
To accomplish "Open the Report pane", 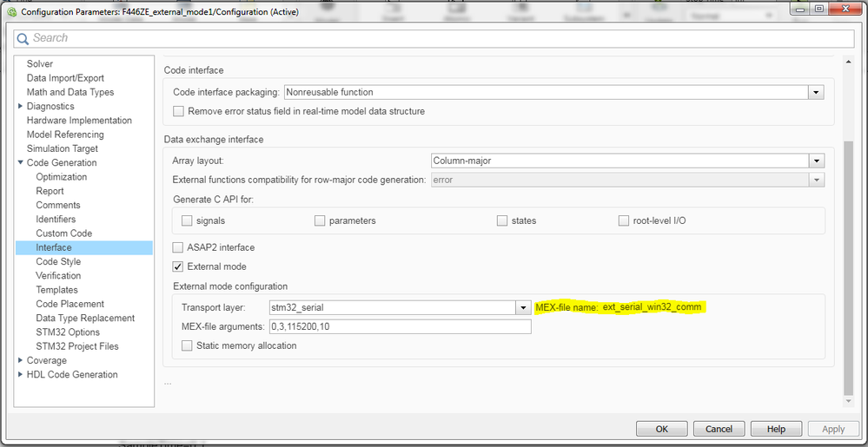I will (50, 191).
